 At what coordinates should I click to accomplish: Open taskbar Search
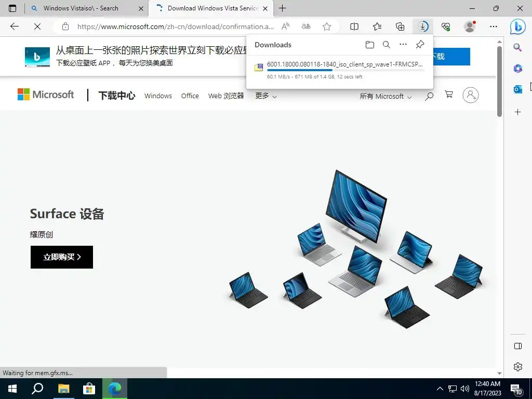pos(37,389)
